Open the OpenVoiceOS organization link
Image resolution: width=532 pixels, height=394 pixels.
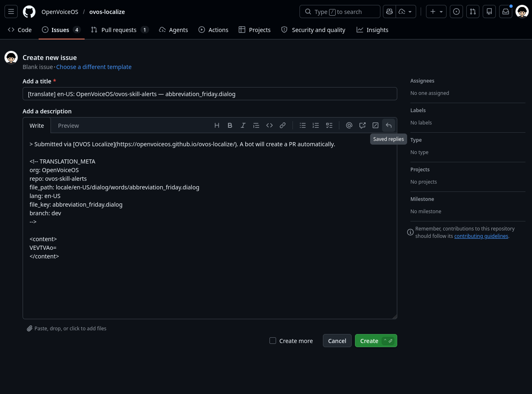click(60, 12)
